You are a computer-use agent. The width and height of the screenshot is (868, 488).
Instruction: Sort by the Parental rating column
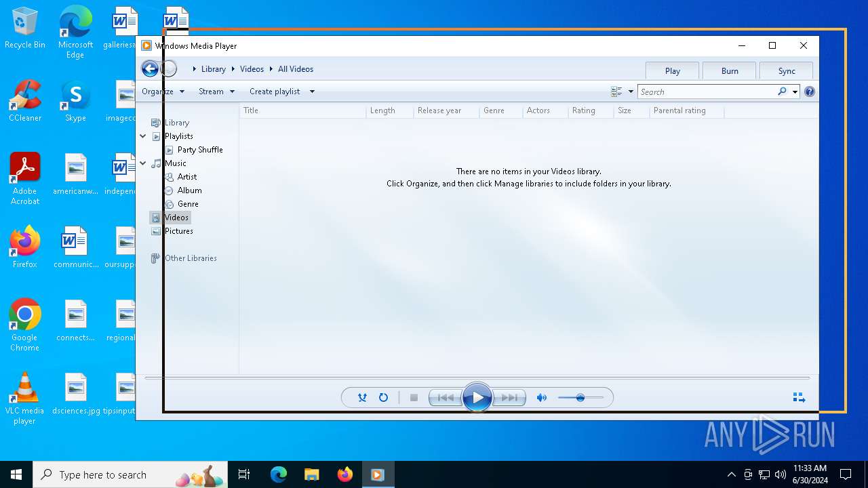686,110
